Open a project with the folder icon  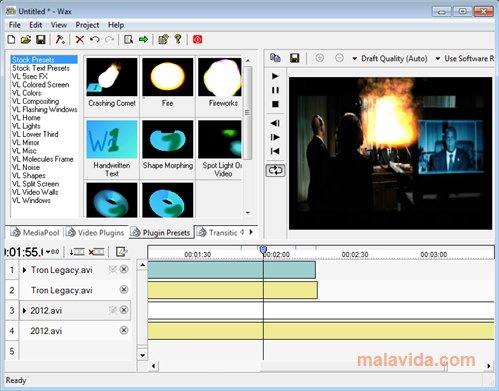coord(26,40)
